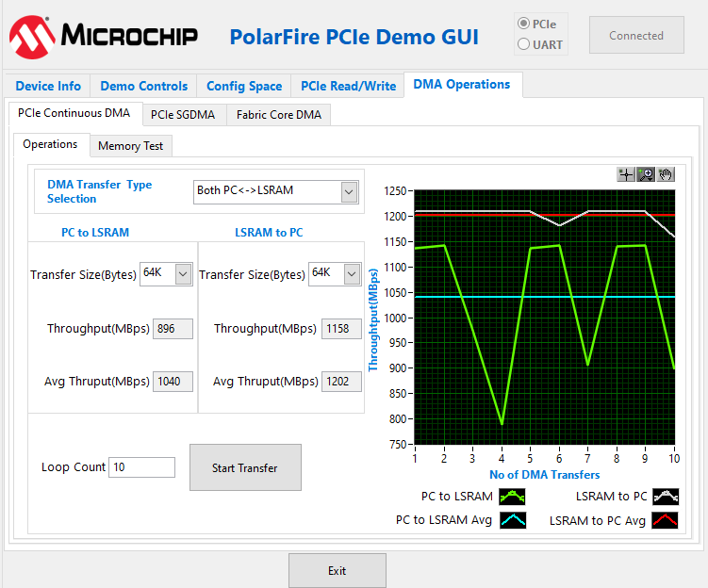Expand the LSRAM to PC Transfer Size dropdown

[x=352, y=274]
